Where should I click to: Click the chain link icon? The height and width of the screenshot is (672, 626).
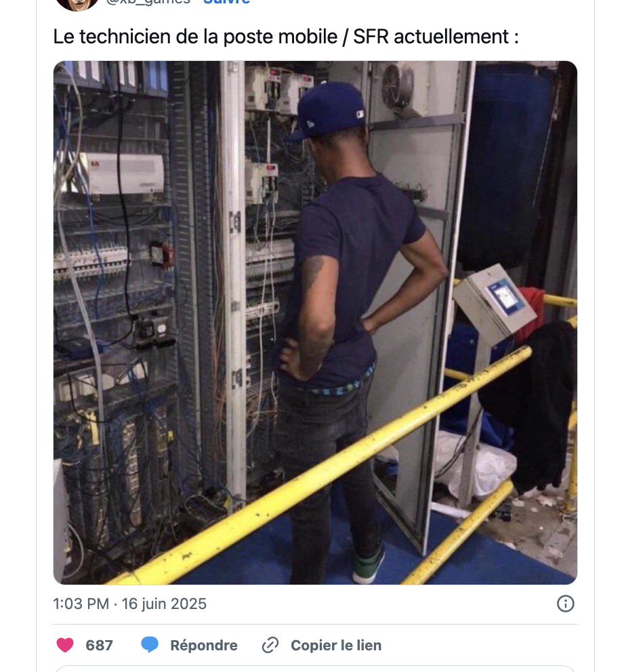click(270, 645)
